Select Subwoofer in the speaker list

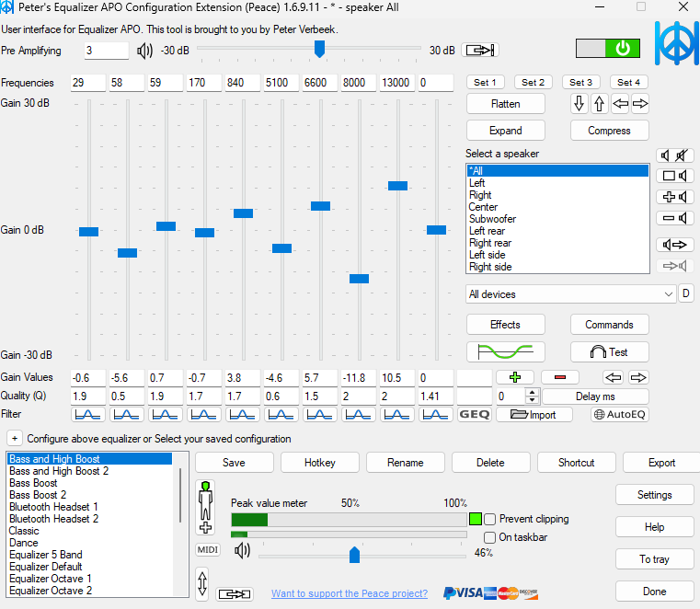tap(557, 219)
